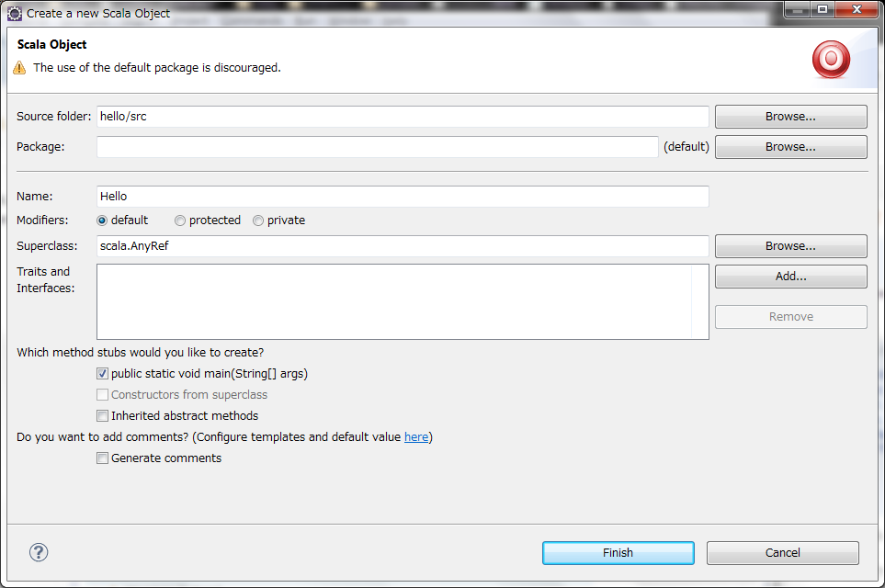Click the Traits and Interfaces list box
The height and width of the screenshot is (588, 885).
(x=403, y=302)
